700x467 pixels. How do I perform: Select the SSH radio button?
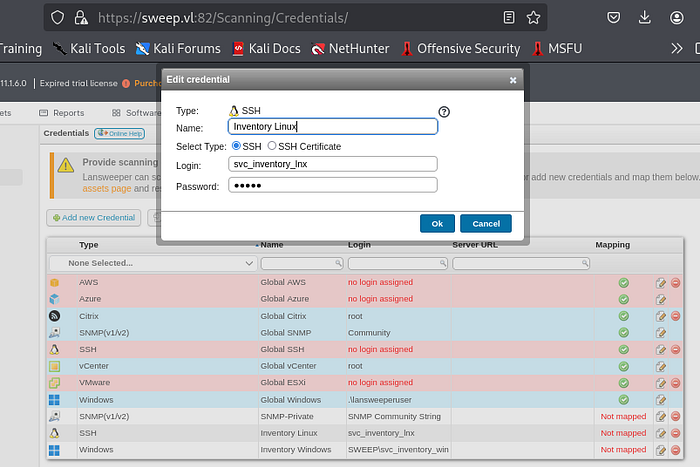(x=237, y=146)
